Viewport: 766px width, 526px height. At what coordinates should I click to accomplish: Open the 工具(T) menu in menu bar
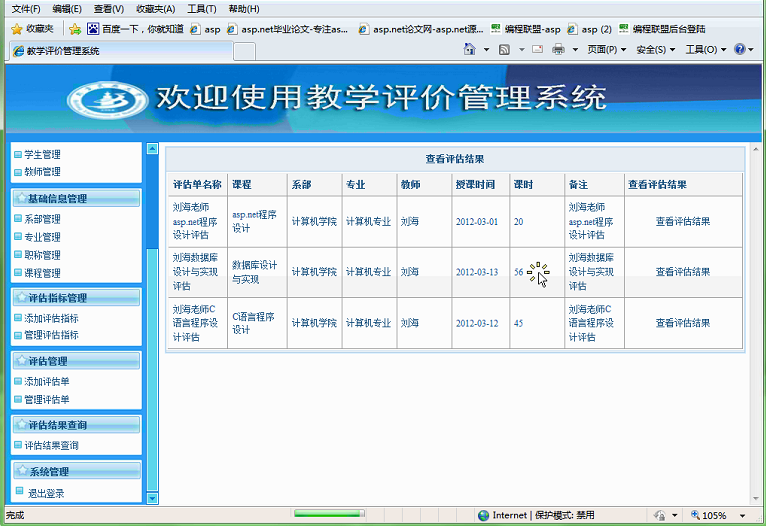[202, 9]
